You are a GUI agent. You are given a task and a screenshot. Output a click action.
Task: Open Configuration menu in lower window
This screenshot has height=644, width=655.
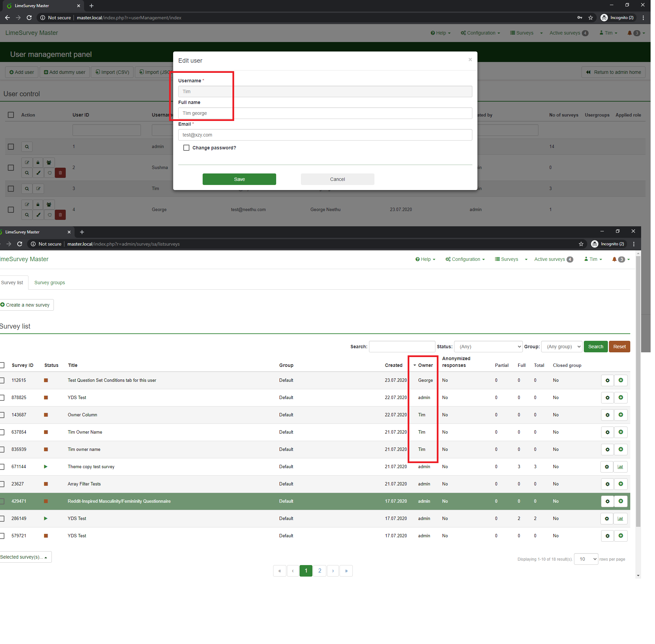465,259
